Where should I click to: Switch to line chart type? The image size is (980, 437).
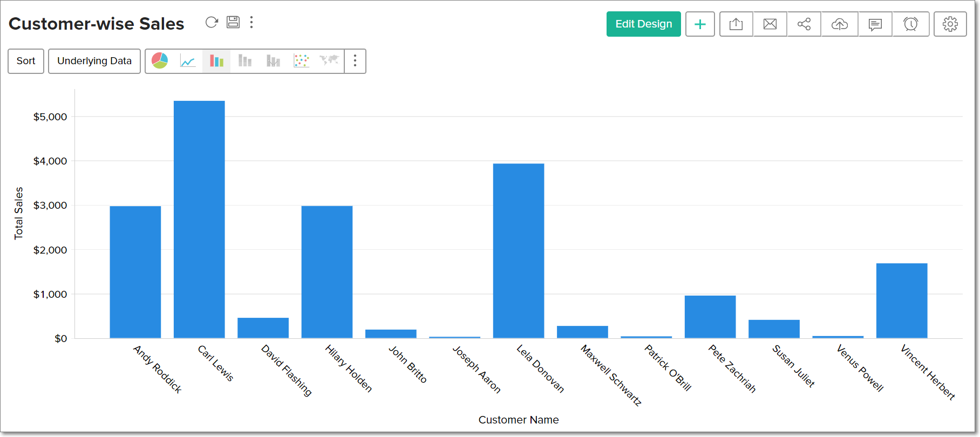tap(188, 61)
